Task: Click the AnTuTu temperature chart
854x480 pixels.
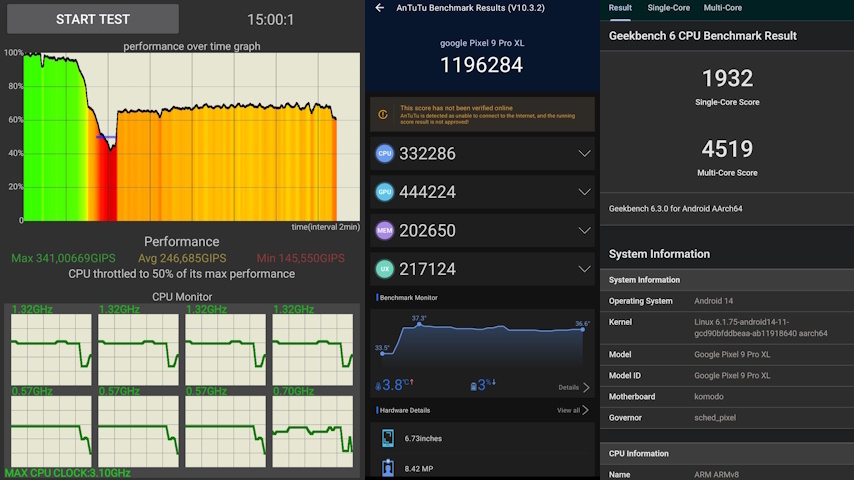Action: pos(482,342)
